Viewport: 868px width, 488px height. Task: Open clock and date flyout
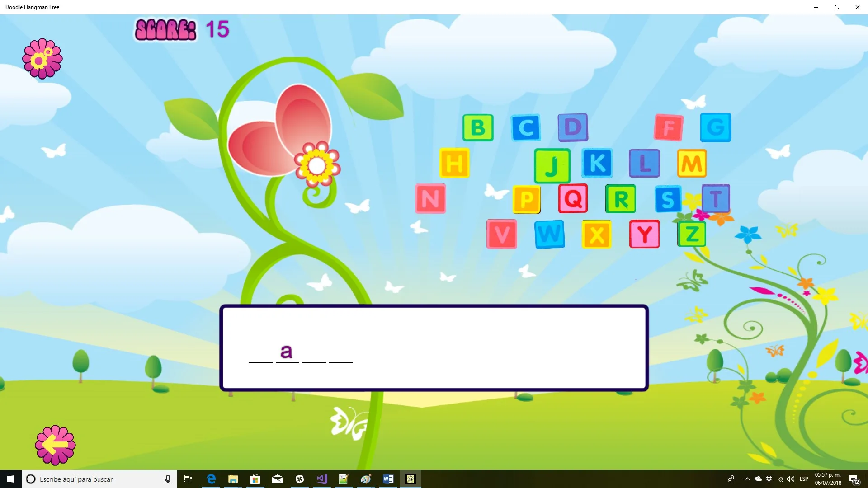point(828,479)
